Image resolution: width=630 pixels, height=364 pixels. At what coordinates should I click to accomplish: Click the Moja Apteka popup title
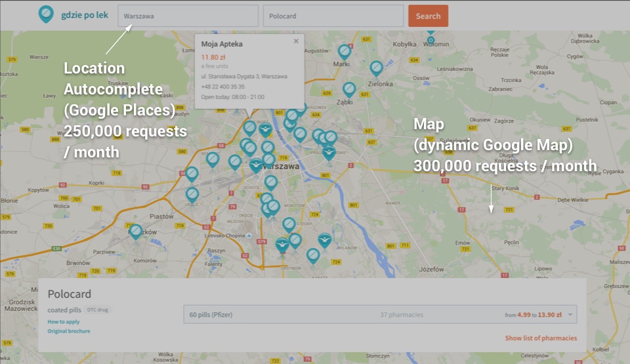pos(222,44)
